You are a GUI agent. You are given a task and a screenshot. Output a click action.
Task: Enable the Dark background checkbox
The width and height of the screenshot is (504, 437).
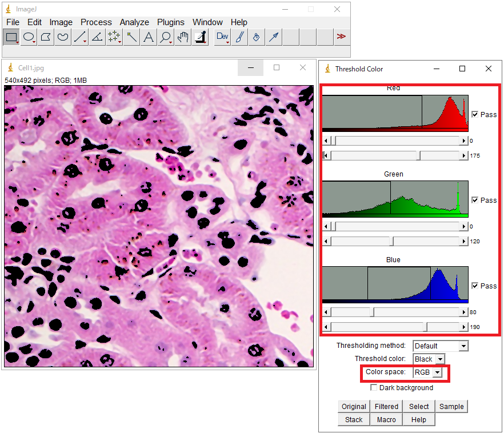(374, 388)
